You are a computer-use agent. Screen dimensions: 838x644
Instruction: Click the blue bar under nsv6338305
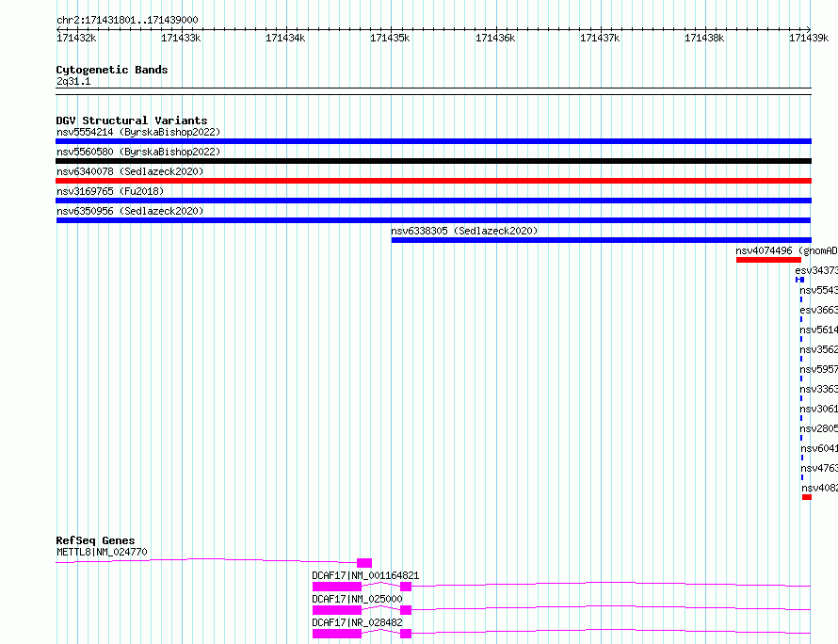coord(602,240)
